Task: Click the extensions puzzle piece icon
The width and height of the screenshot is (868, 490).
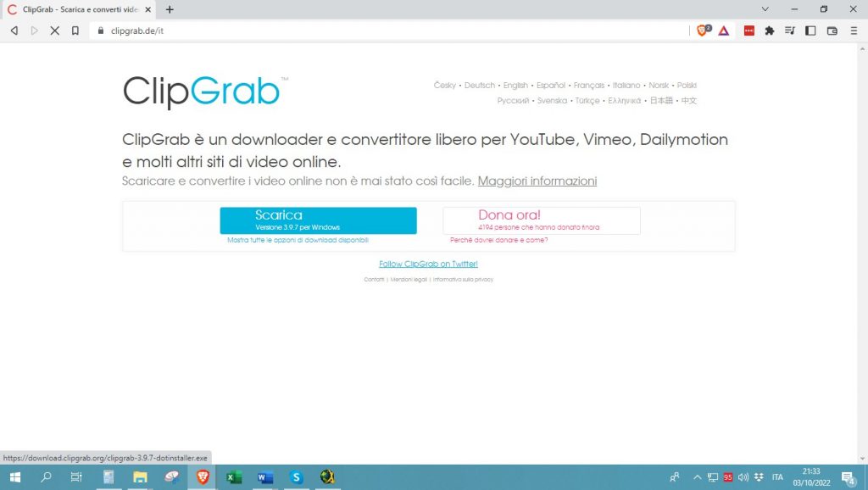Action: 769,31
